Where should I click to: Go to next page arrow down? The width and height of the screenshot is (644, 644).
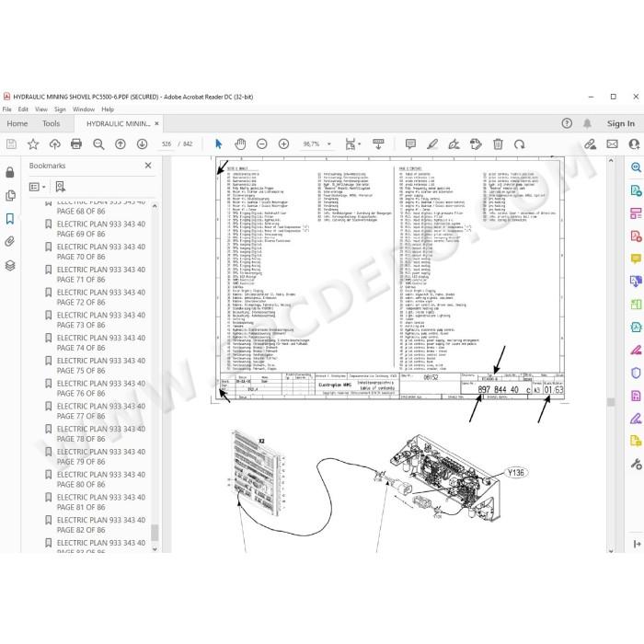pos(142,144)
